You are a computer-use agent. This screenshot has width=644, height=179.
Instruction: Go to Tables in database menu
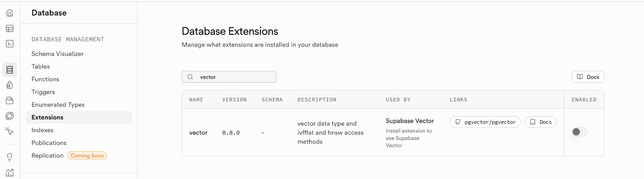pos(40,67)
